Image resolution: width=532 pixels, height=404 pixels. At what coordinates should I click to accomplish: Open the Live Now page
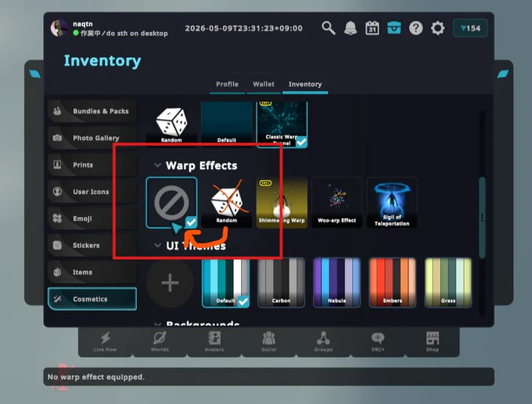click(105, 341)
